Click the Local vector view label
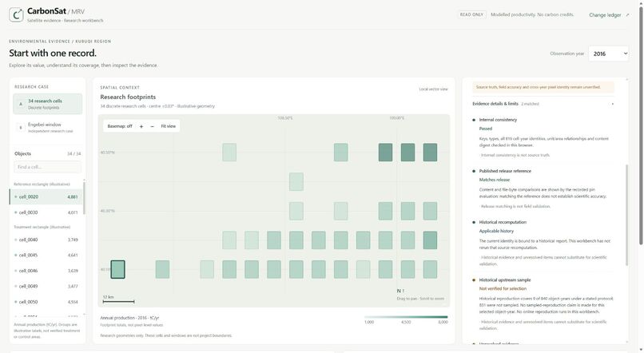Image resolution: width=644 pixels, height=353 pixels. [x=433, y=89]
